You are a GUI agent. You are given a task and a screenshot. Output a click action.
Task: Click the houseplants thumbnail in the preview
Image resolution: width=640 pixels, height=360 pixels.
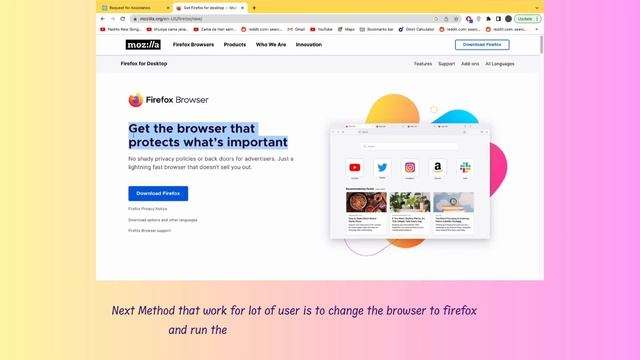click(x=410, y=202)
